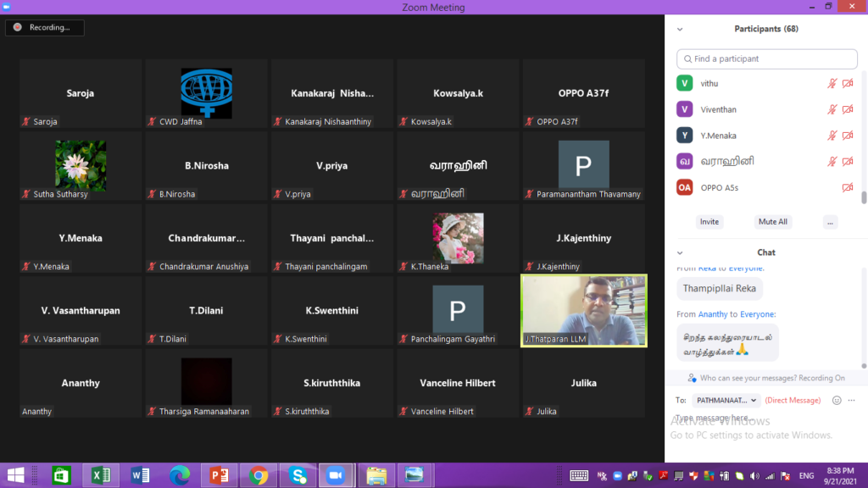Open PowerPoint from the taskbar

(x=220, y=475)
